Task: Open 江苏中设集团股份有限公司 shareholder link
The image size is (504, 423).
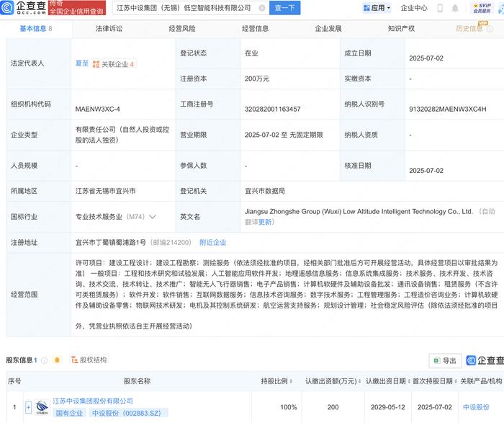Action: click(93, 401)
